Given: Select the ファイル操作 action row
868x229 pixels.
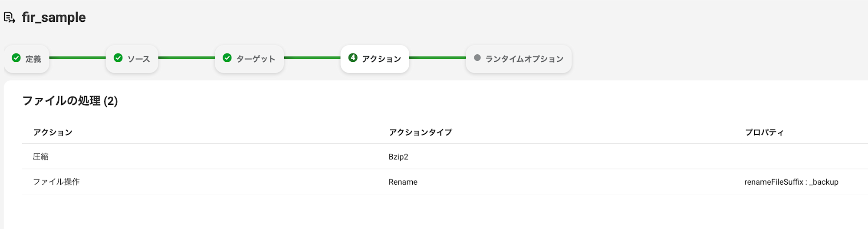Looking at the screenshot, I should [56, 182].
